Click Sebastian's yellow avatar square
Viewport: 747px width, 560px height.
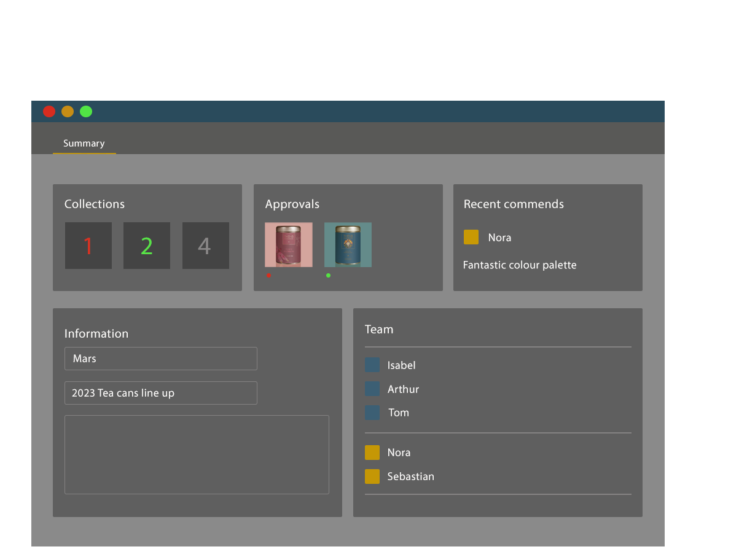[372, 476]
